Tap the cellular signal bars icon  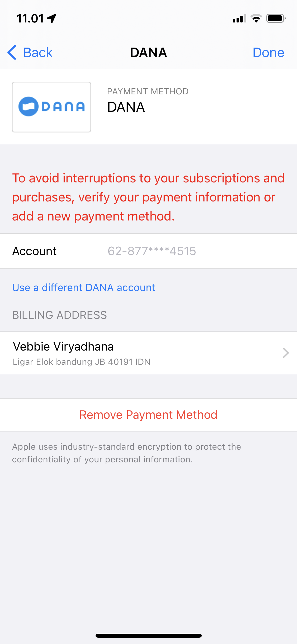(x=239, y=18)
